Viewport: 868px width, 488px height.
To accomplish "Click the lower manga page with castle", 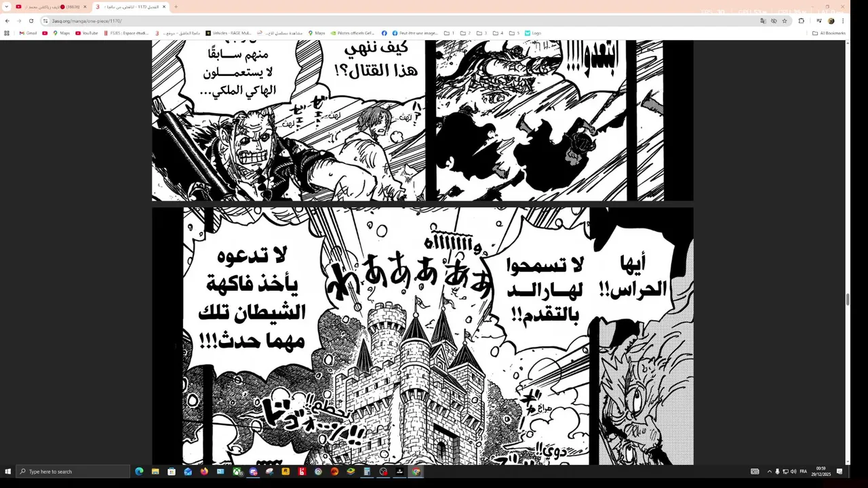I will 422,336.
